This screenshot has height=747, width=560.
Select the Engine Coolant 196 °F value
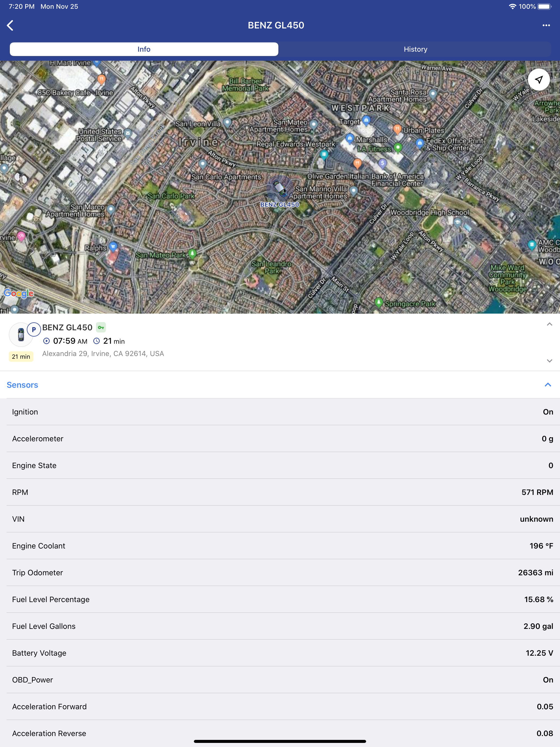coord(541,546)
